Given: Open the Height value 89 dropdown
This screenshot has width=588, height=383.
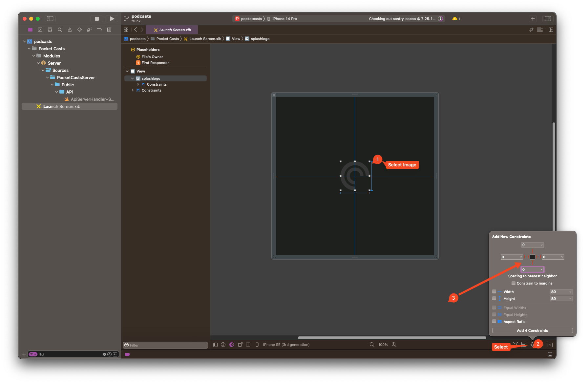Looking at the screenshot, I should pyautogui.click(x=570, y=299).
